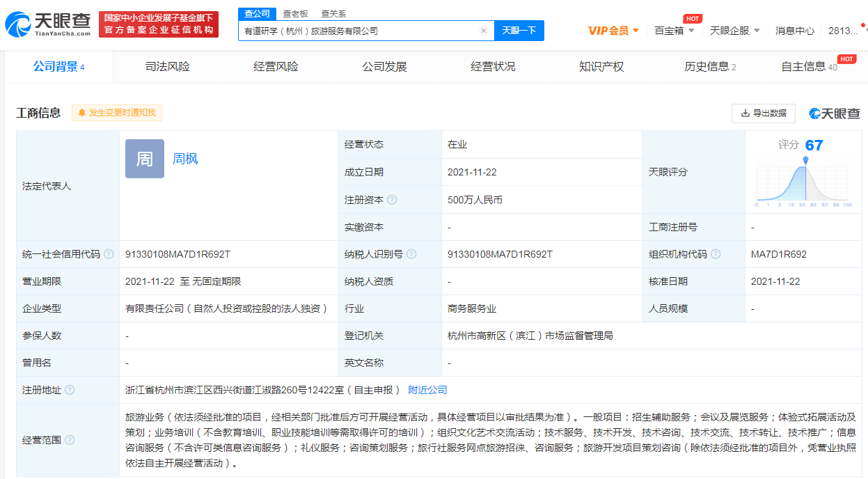Click the 附近公司 link
868x479 pixels.
[427, 390]
